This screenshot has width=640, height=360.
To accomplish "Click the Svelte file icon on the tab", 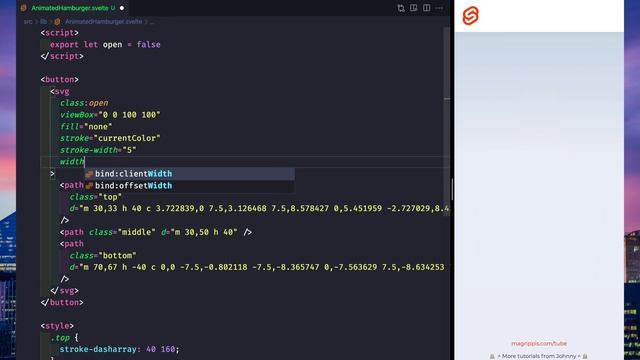I will coord(24,8).
